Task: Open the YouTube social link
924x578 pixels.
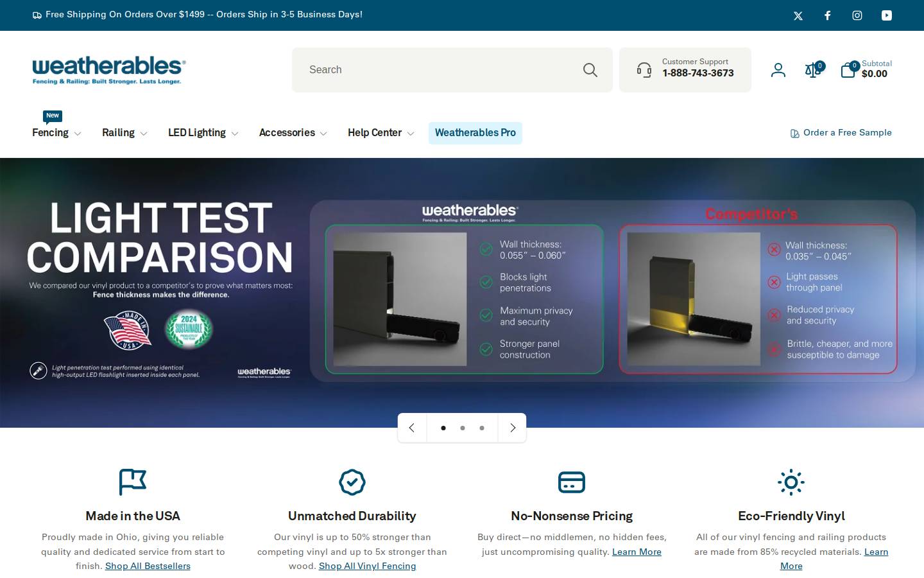Action: (x=887, y=15)
